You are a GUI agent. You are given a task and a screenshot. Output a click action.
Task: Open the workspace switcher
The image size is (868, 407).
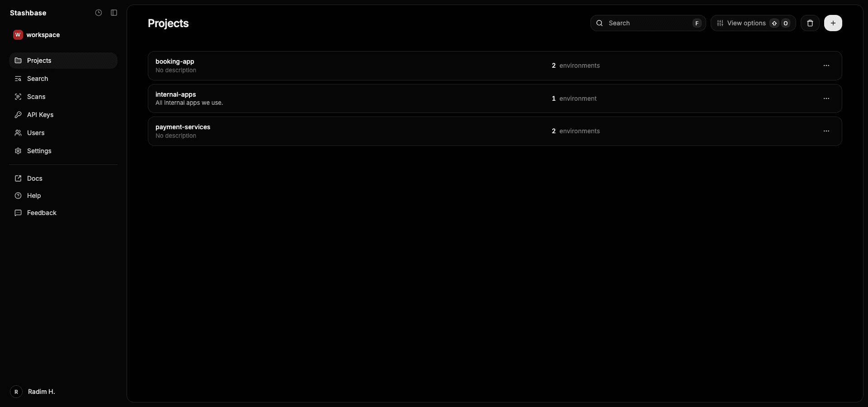pos(37,35)
